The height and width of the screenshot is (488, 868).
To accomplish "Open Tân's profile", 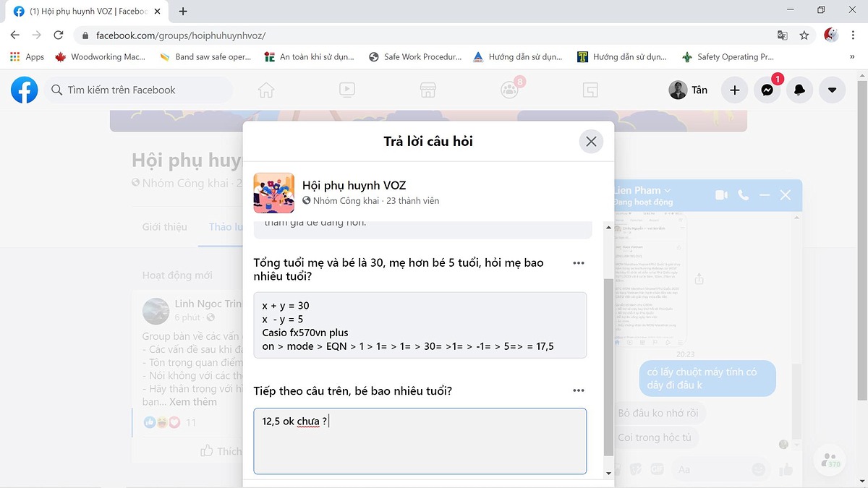I will [689, 90].
